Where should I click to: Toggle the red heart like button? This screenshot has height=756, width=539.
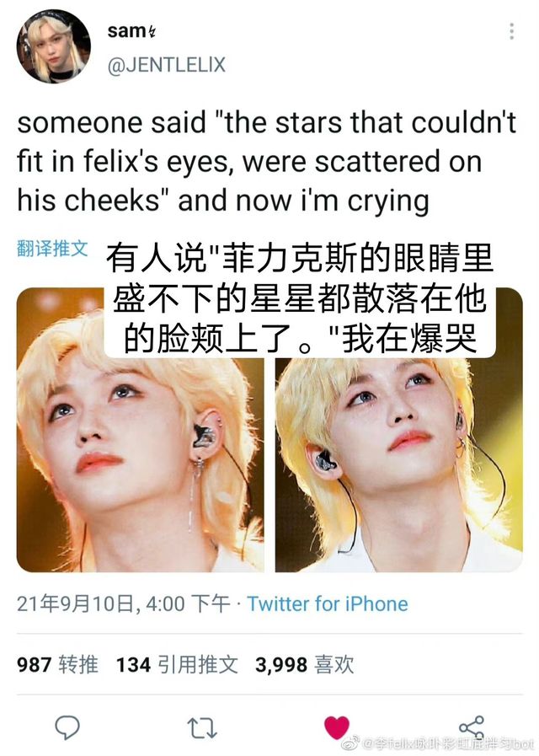coord(336,727)
